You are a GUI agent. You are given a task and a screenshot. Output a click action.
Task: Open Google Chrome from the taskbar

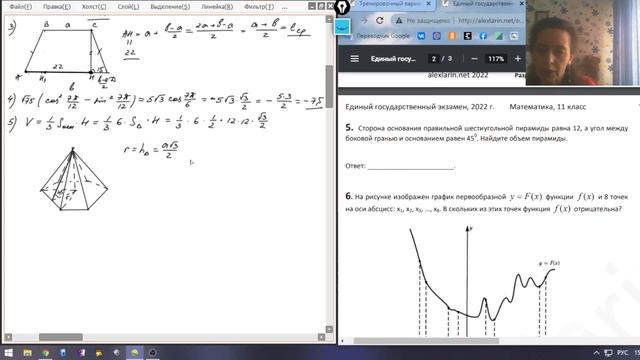click(x=45, y=353)
